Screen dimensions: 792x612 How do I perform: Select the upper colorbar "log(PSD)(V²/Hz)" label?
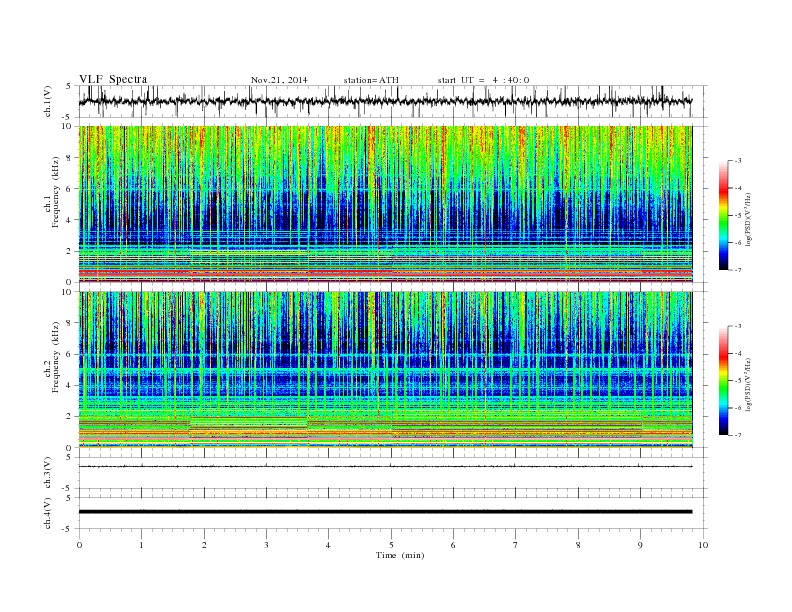point(749,219)
